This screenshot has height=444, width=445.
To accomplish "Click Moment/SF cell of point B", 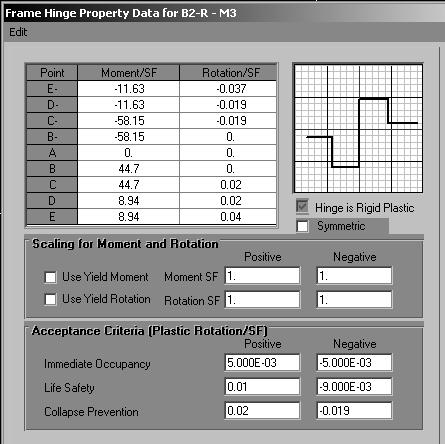I will tap(129, 169).
